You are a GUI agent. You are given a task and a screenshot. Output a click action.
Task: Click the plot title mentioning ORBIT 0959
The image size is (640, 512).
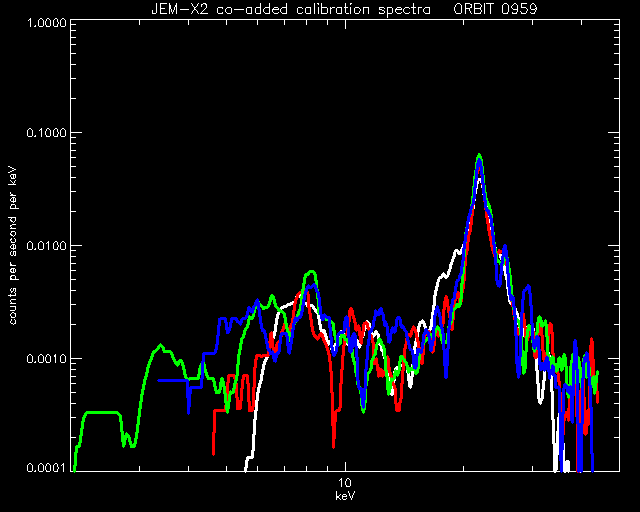coord(344,9)
